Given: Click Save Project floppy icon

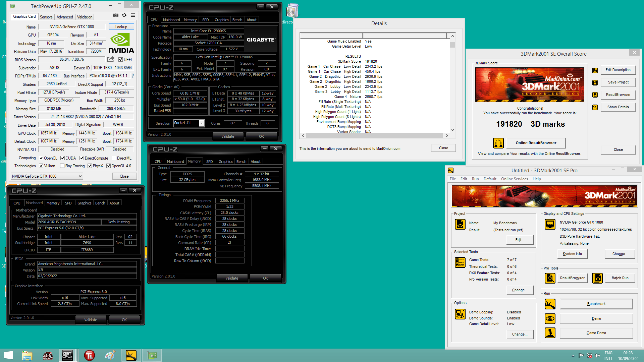Looking at the screenshot, I should [x=595, y=82].
